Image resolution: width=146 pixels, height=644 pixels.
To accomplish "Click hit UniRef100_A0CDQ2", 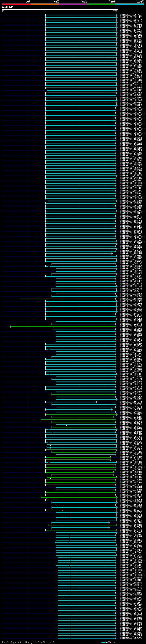I will pyautogui.click(x=131, y=374).
